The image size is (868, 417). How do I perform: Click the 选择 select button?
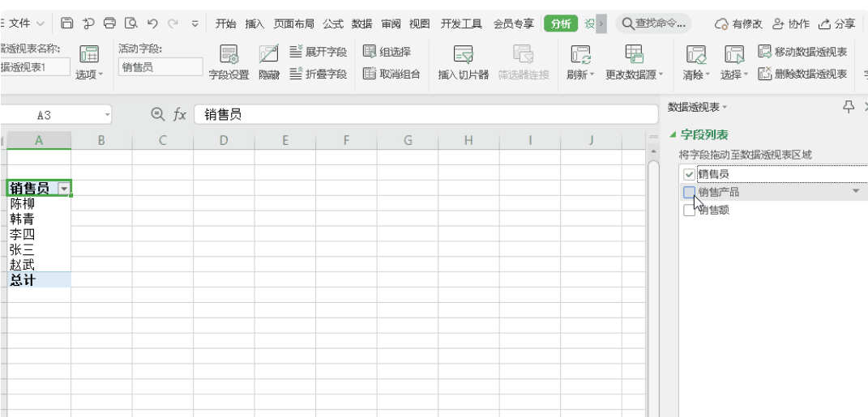click(x=734, y=62)
